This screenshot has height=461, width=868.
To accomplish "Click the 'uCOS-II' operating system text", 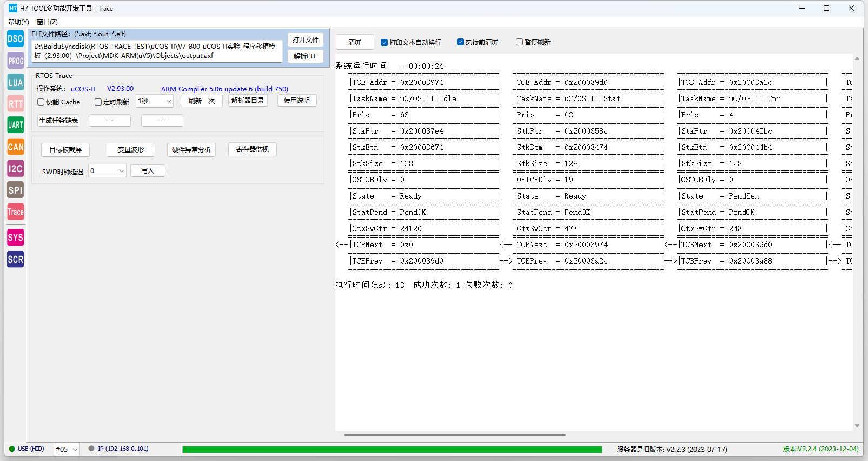I will pos(83,89).
